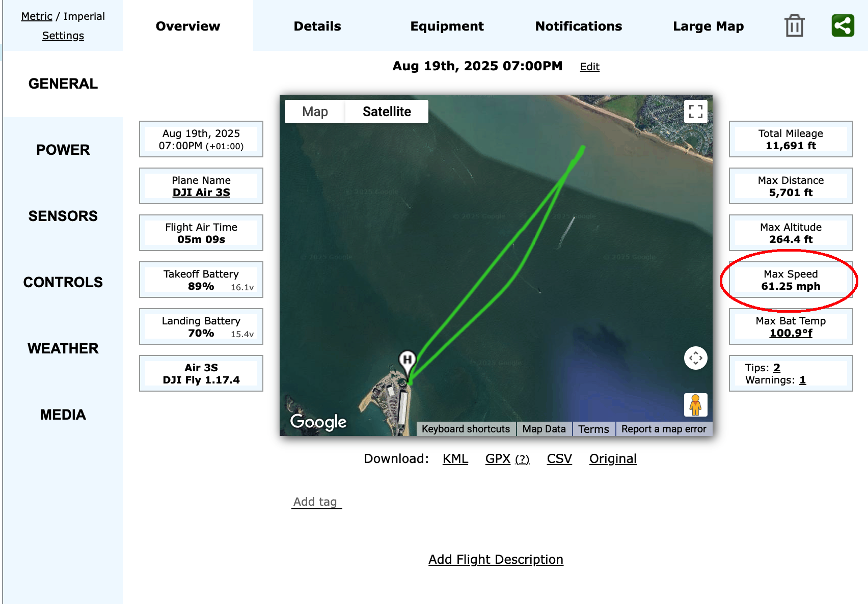Click the map camera controls icon
The width and height of the screenshot is (868, 604).
pos(695,358)
